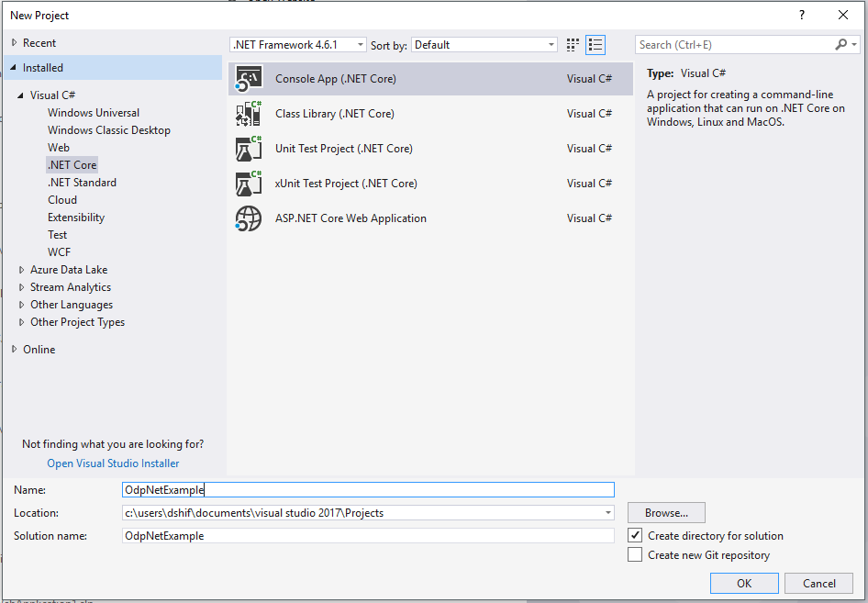Click the Unit Test Project (.NET Core) icon
The height and width of the screenshot is (603, 868).
click(249, 149)
